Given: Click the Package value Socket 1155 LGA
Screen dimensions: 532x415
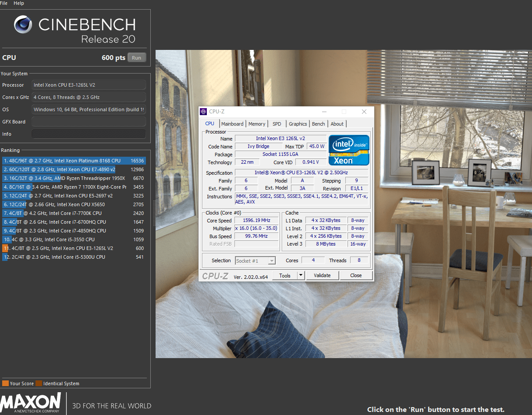Looking at the screenshot, I should pyautogui.click(x=280, y=154).
